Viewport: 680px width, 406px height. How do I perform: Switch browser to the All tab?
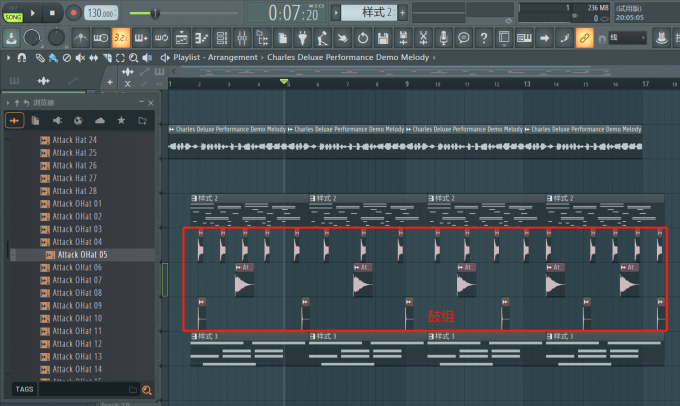point(14,121)
